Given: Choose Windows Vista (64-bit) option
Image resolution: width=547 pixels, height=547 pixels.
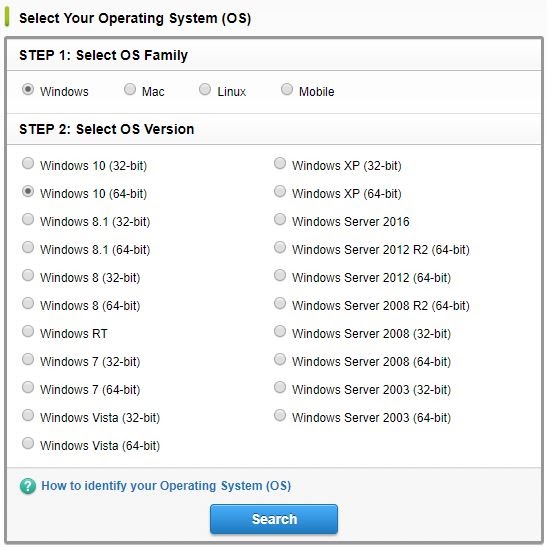Looking at the screenshot, I should (x=28, y=443).
